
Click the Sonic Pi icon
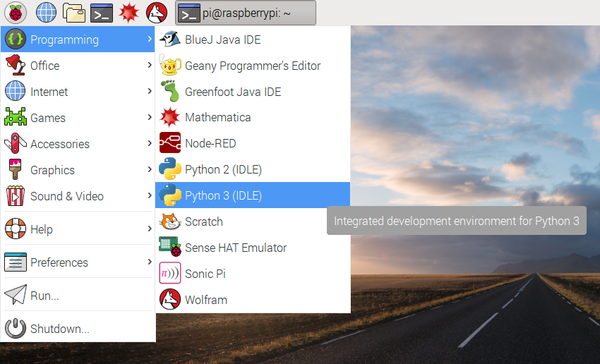pyautogui.click(x=170, y=274)
